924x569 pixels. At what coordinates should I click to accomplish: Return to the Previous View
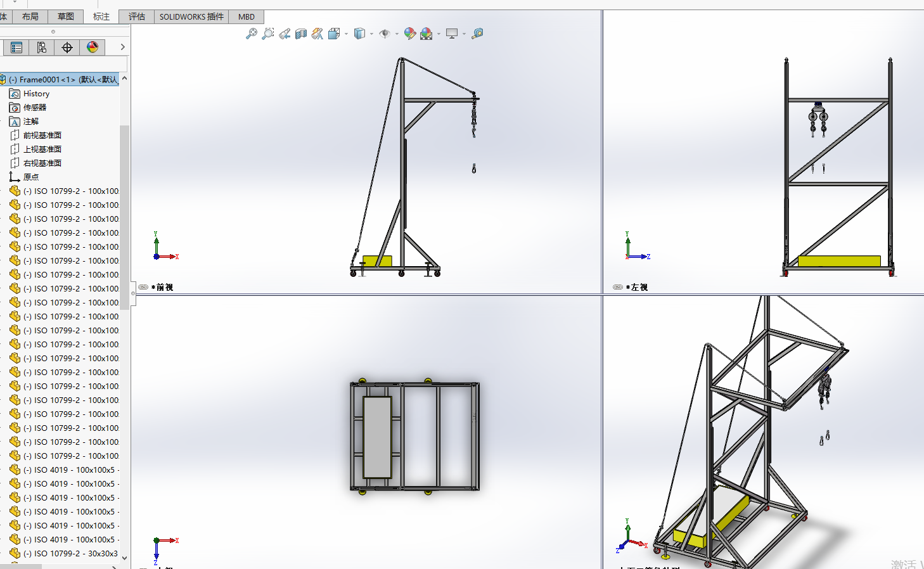[285, 34]
